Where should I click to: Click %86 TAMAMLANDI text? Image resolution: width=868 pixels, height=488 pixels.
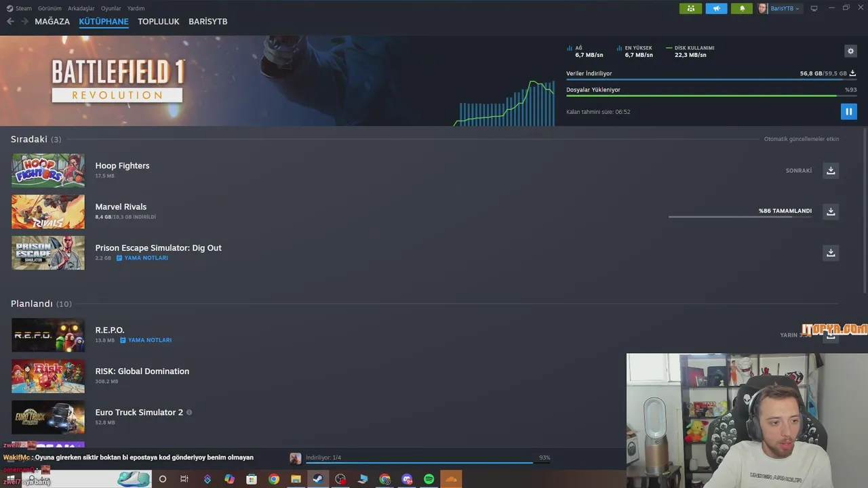point(785,211)
